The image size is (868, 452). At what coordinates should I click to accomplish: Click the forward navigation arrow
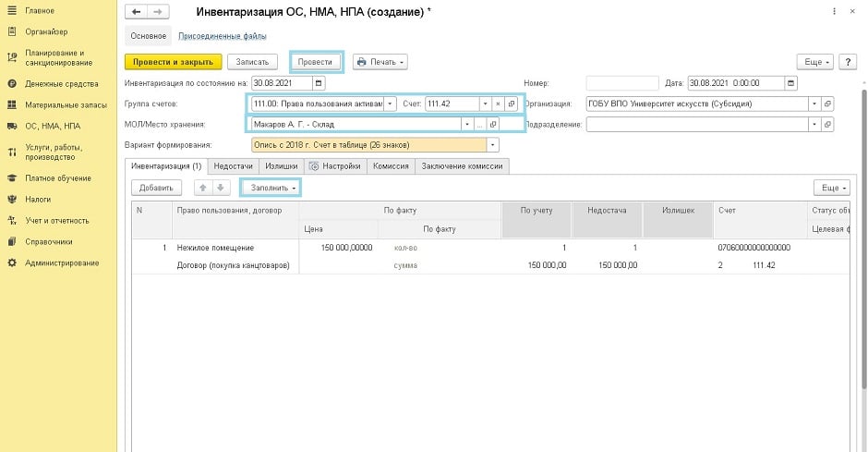click(158, 12)
